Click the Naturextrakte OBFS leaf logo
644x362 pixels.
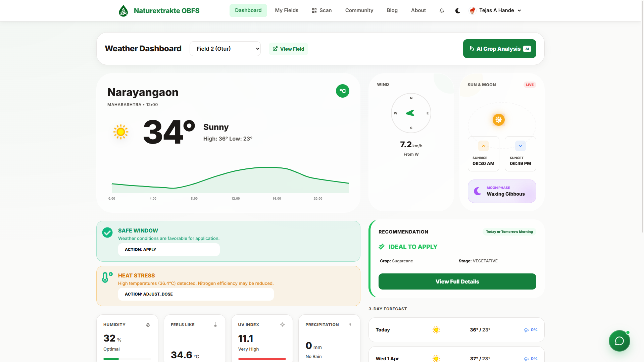pos(123,10)
